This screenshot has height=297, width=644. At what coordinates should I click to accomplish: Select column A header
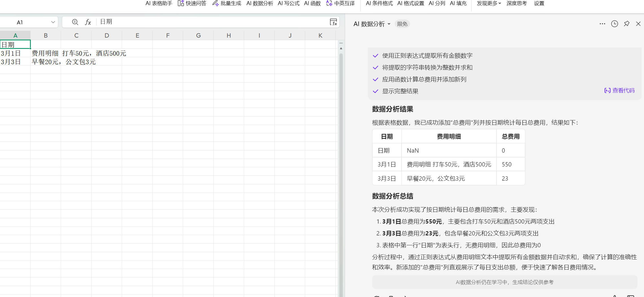[x=15, y=35]
